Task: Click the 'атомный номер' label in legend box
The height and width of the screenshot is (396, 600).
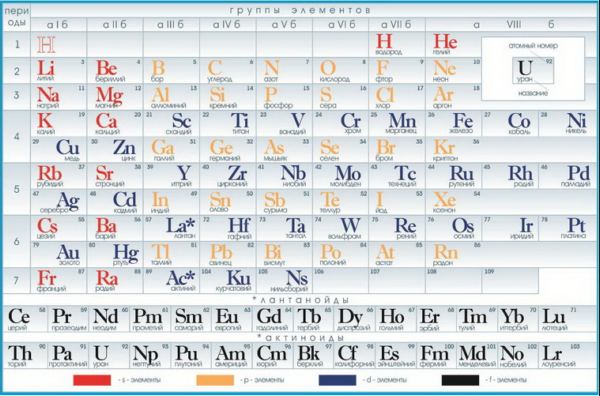Action: pyautogui.click(x=533, y=46)
